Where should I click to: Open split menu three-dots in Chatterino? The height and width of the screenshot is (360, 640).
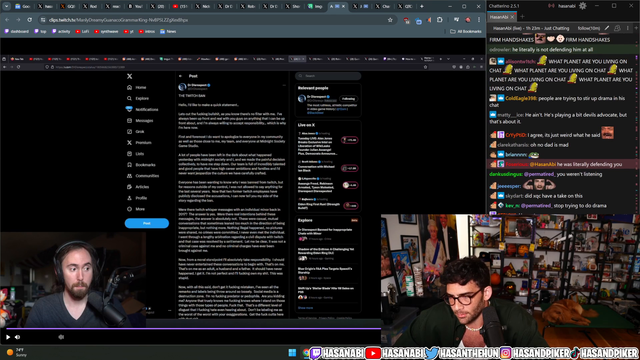tap(628, 28)
